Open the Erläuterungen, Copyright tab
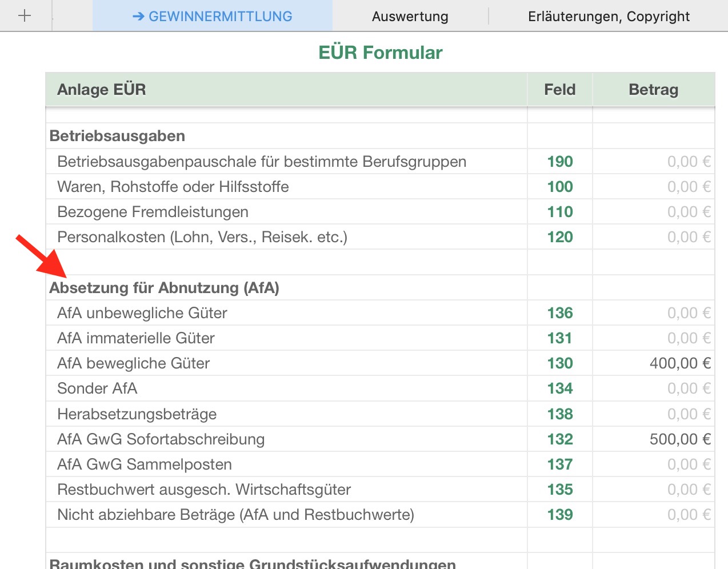This screenshot has height=569, width=728. point(609,17)
